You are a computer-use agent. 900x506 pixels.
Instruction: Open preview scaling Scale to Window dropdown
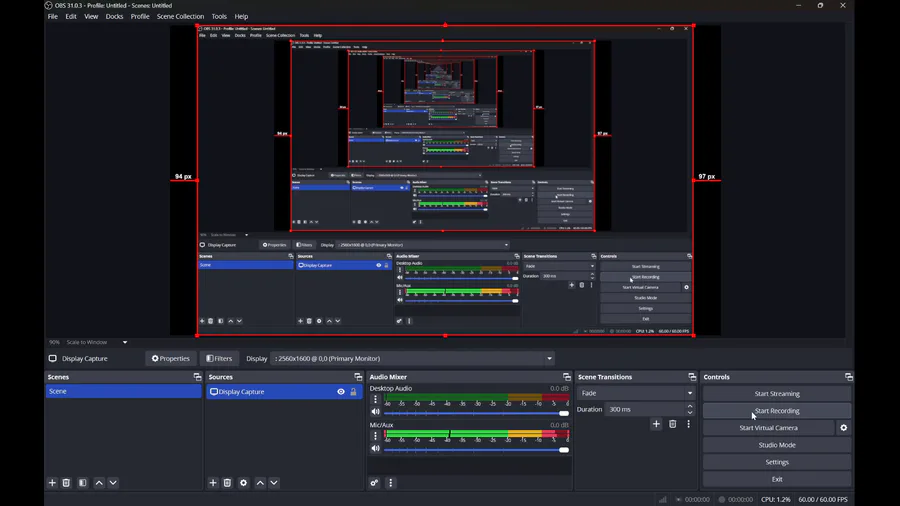(96, 342)
